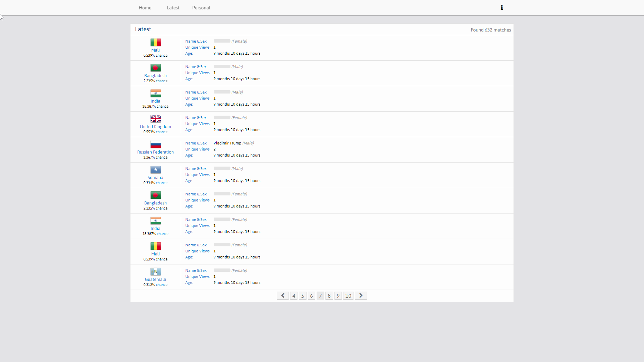Click the Guatemala flag icon
The height and width of the screenshot is (362, 644).
pos(155,271)
